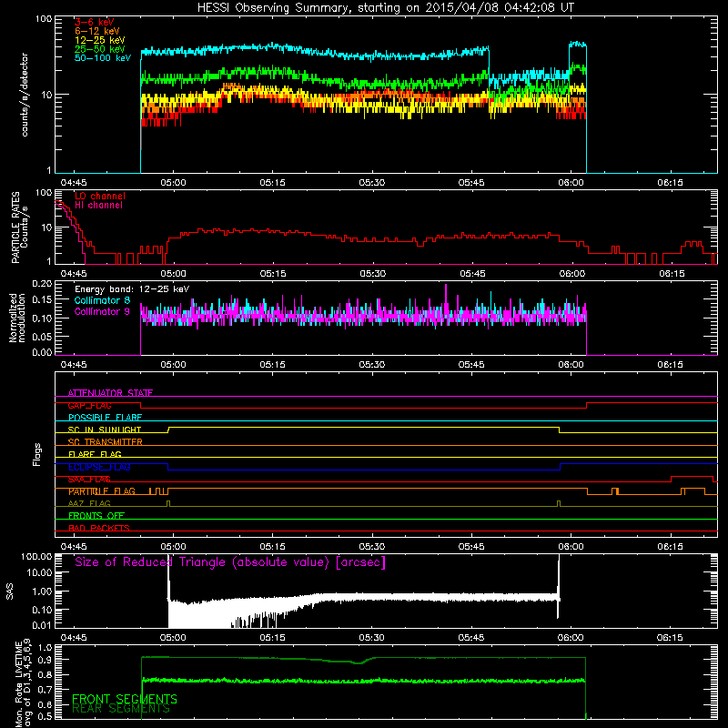Image resolution: width=728 pixels, height=728 pixels.
Task: Select the 6-12 keV legend label
Action: (x=97, y=31)
